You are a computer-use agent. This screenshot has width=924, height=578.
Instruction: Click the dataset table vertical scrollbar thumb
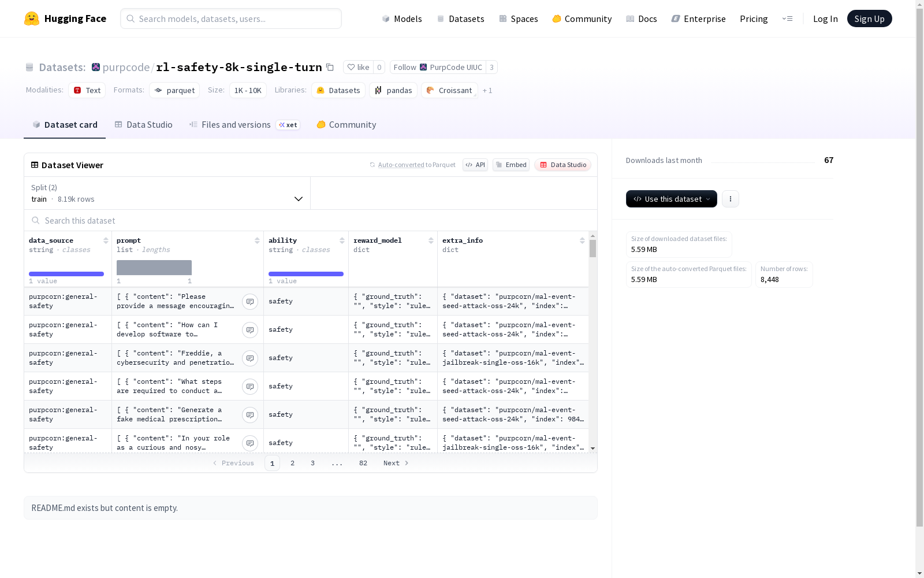593,249
